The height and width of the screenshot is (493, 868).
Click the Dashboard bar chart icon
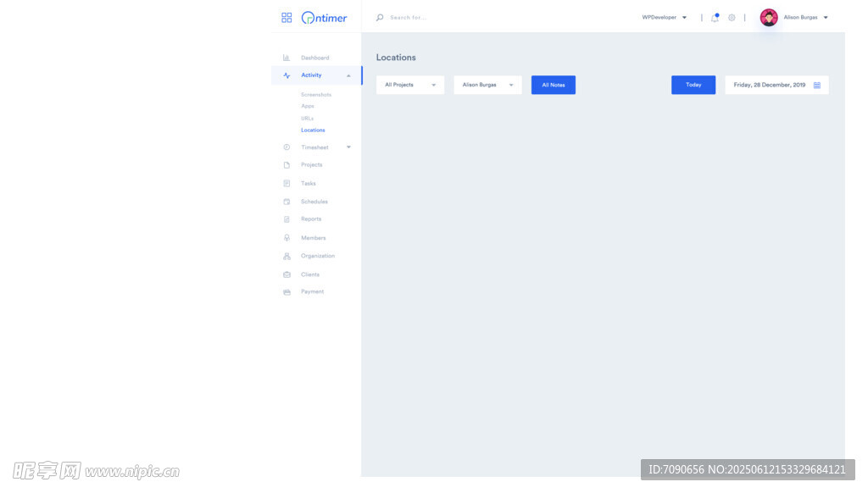tap(287, 58)
